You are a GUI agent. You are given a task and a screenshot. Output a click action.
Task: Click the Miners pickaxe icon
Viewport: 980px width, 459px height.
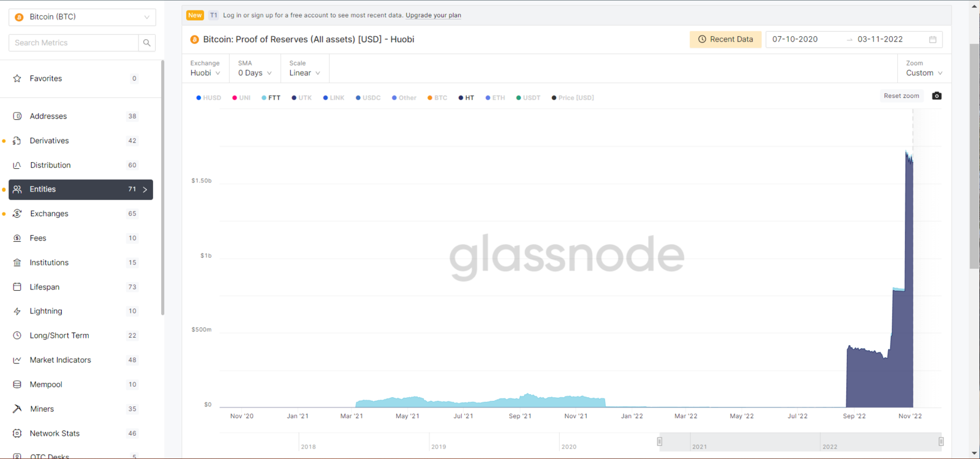(x=17, y=409)
